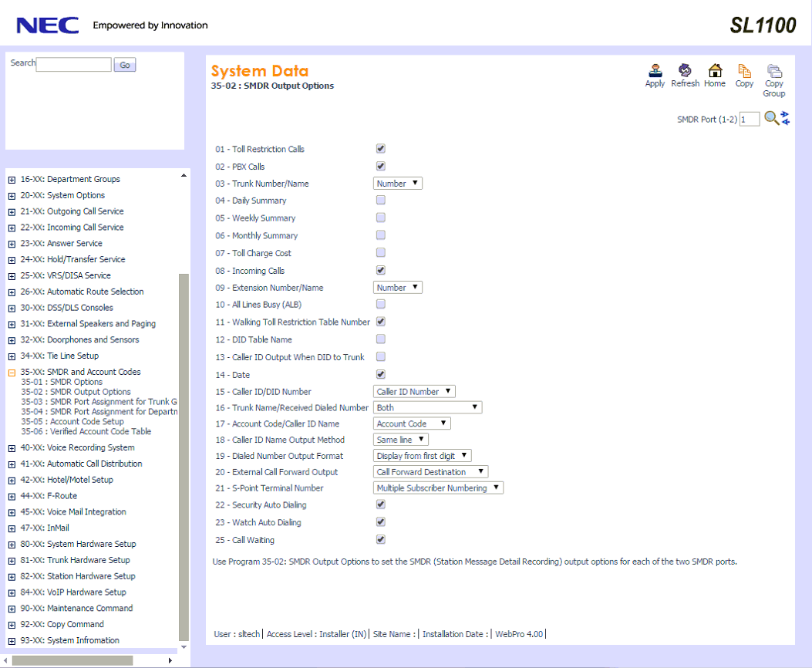
Task: Open 35-02 SMDR Output Options link
Action: point(76,392)
